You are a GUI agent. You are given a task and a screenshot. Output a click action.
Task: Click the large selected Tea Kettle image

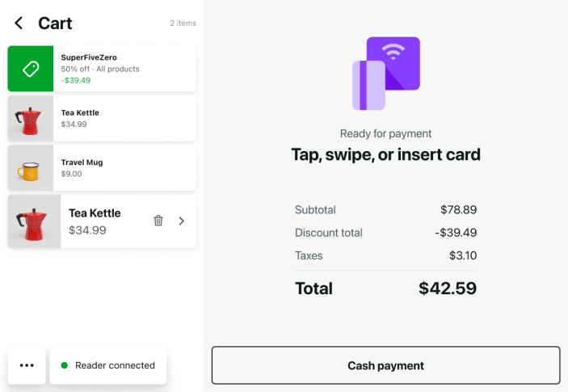pyautogui.click(x=34, y=221)
